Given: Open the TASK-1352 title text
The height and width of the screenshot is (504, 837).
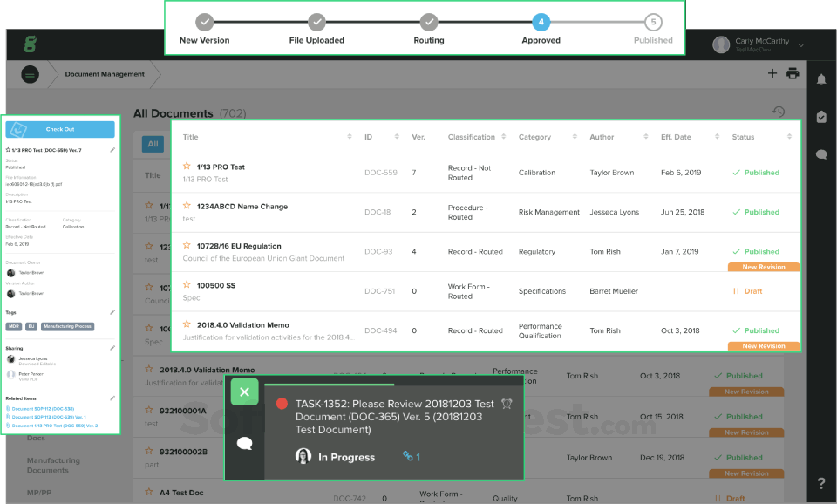Looking at the screenshot, I should pyautogui.click(x=395, y=417).
